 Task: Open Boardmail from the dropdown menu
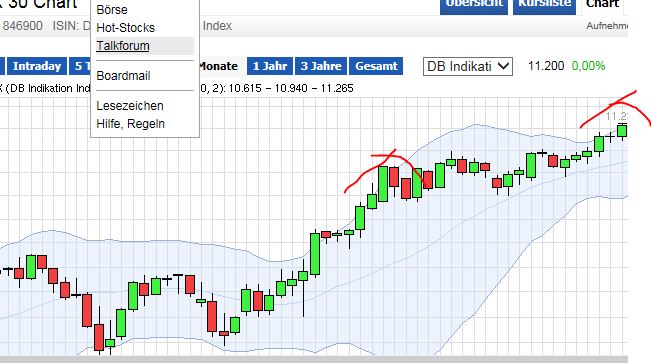[123, 76]
